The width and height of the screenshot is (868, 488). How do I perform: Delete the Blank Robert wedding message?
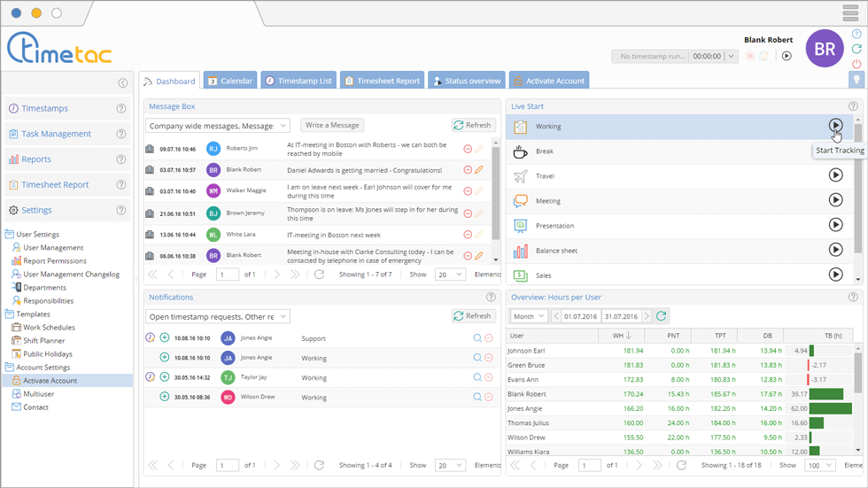468,170
